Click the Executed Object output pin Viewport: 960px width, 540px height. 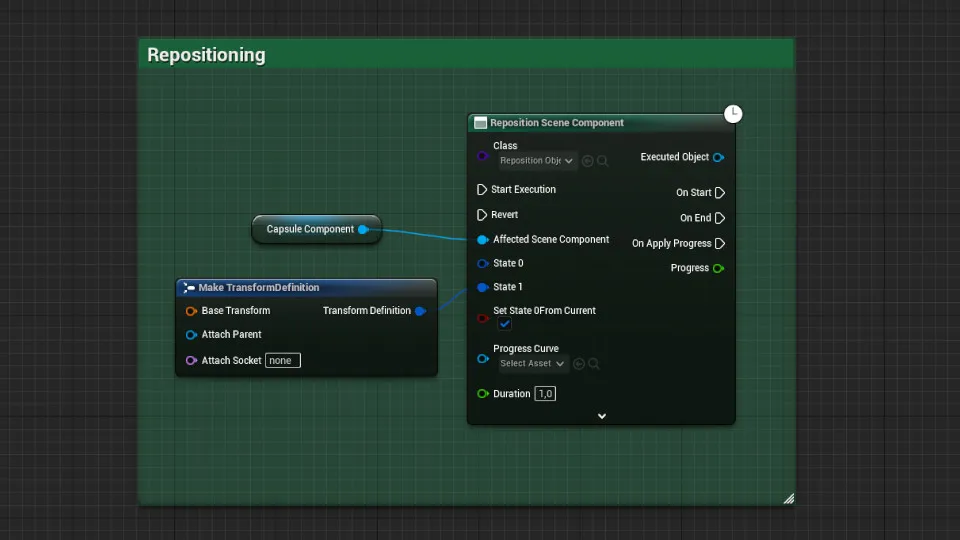718,157
